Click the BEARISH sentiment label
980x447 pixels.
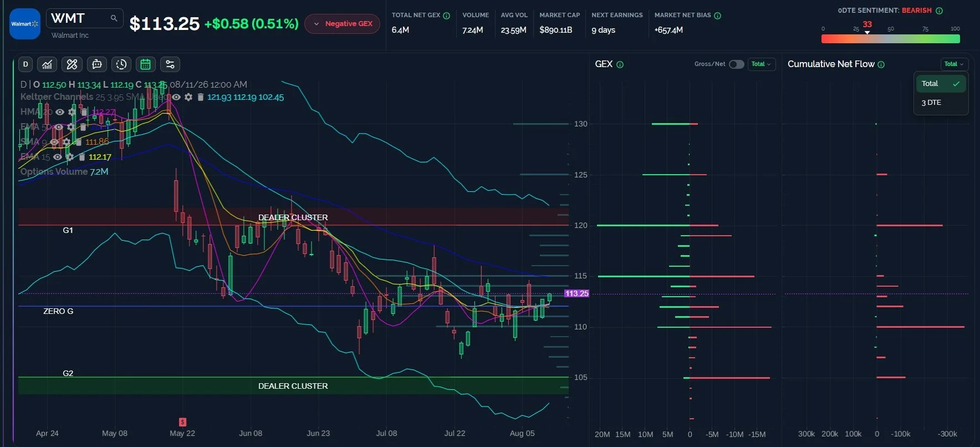click(x=916, y=11)
